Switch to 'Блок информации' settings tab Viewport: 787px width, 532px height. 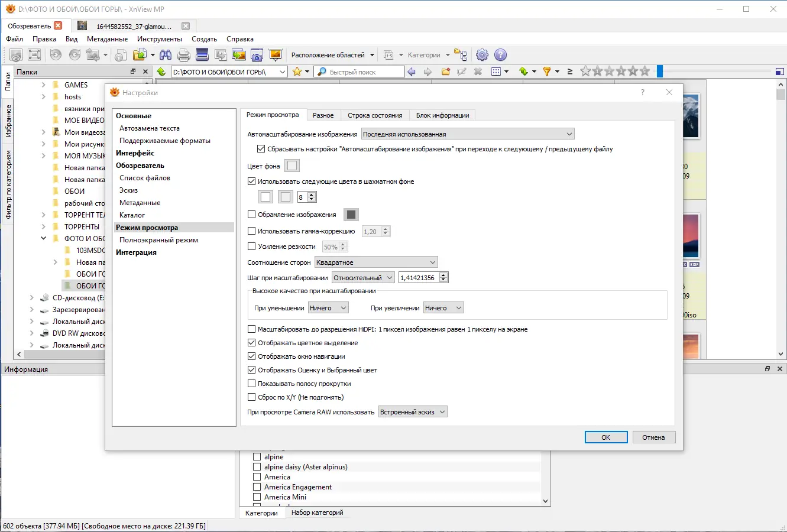click(x=442, y=115)
